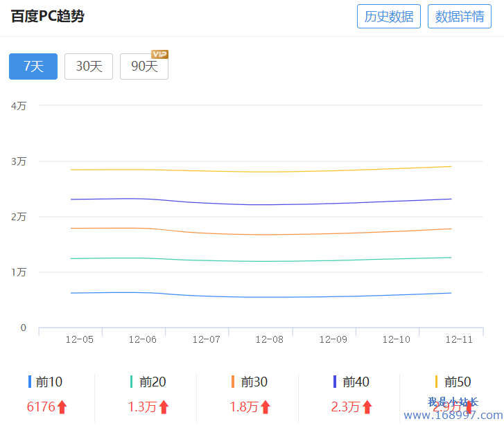Click the 4万 y-axis label
The height and width of the screenshot is (428, 504).
click(x=18, y=106)
